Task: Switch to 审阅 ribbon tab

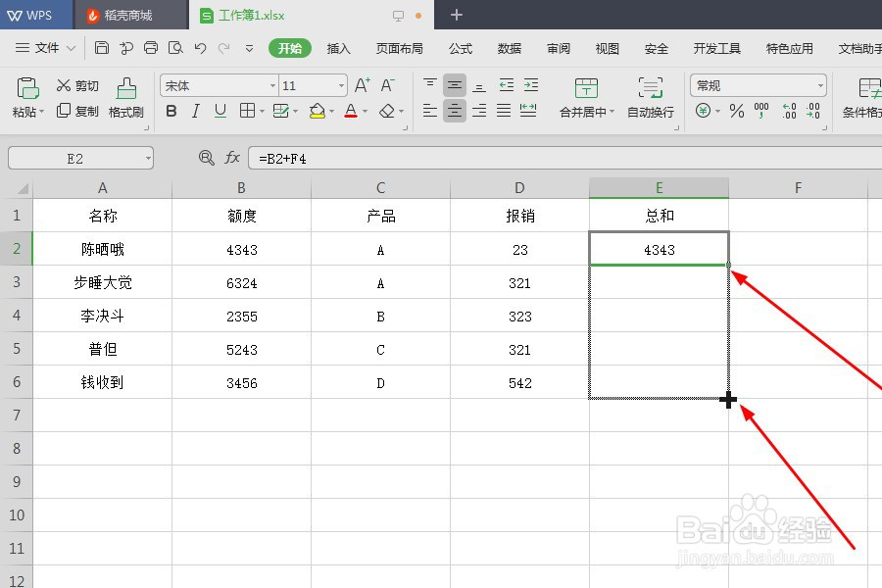Action: pyautogui.click(x=558, y=48)
